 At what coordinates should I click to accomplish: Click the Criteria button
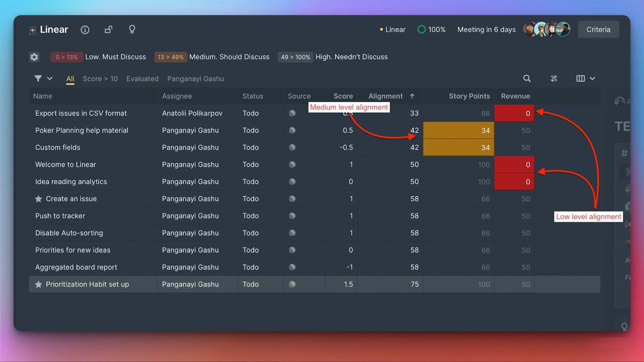coord(598,30)
